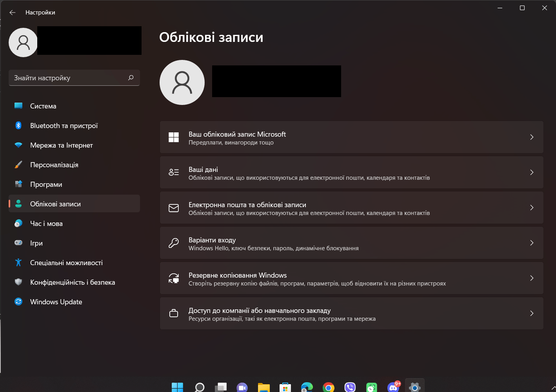Viewport: 556px width, 392px height.
Task: Go back using the arrow next to Настройки
Action: coord(13,13)
